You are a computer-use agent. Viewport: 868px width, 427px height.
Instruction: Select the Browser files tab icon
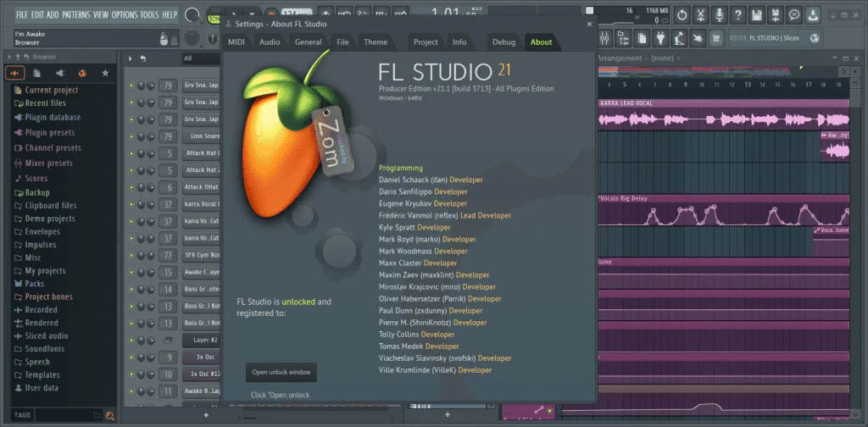[x=36, y=73]
